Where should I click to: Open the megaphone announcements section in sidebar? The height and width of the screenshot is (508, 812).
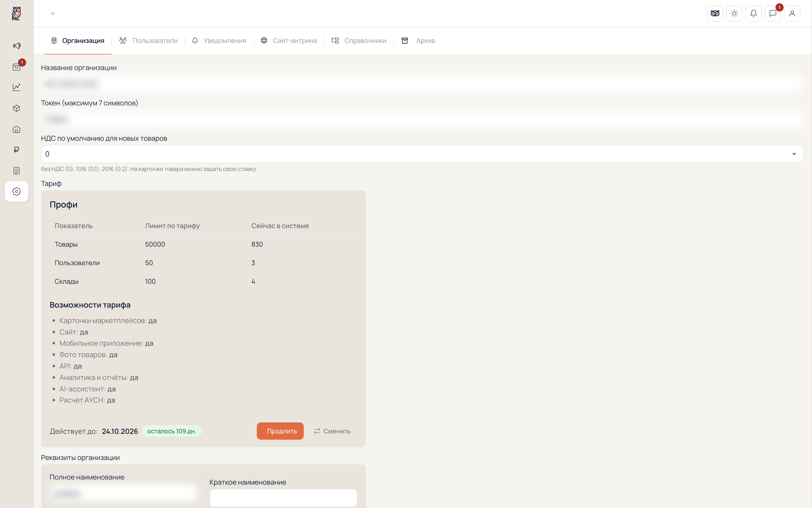(16, 45)
